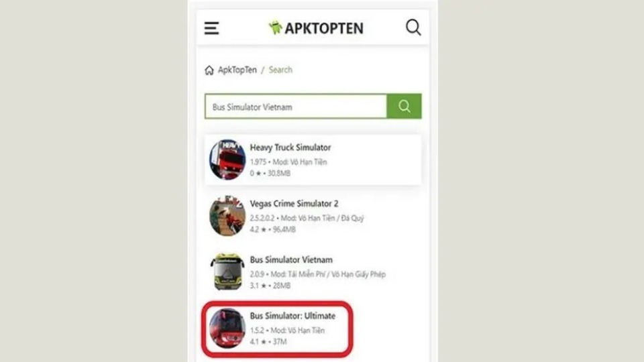Click the APKTOPTEN logo
This screenshot has height=362, width=644.
click(x=316, y=28)
